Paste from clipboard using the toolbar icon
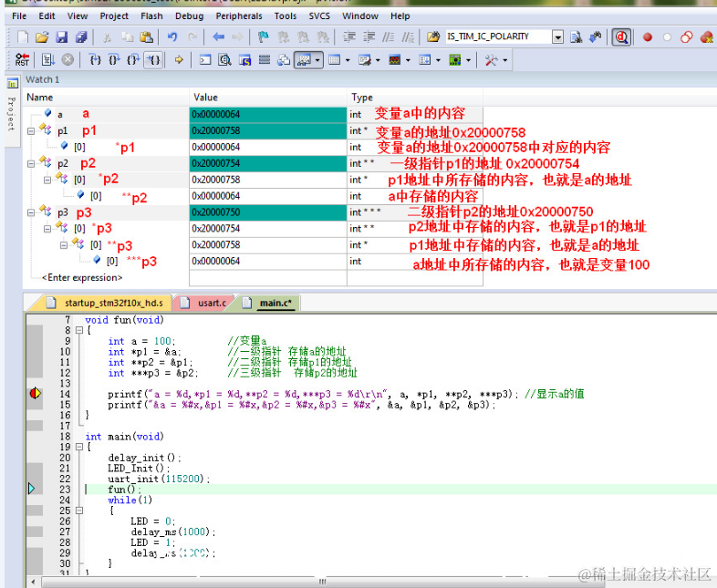The height and width of the screenshot is (588, 717). (x=146, y=37)
